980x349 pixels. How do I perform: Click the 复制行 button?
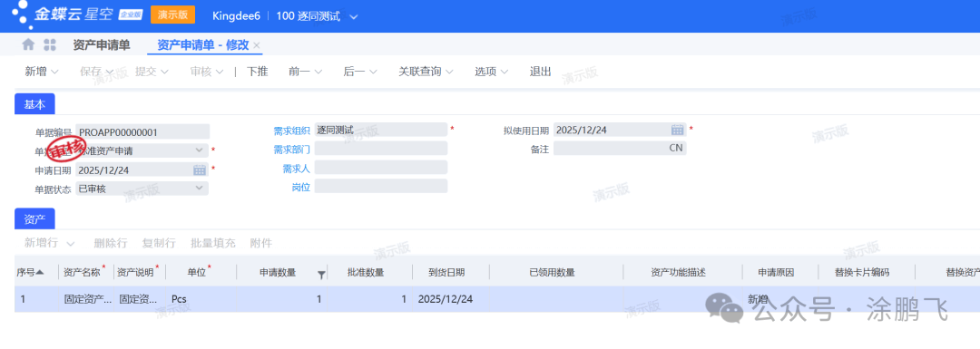tap(159, 243)
